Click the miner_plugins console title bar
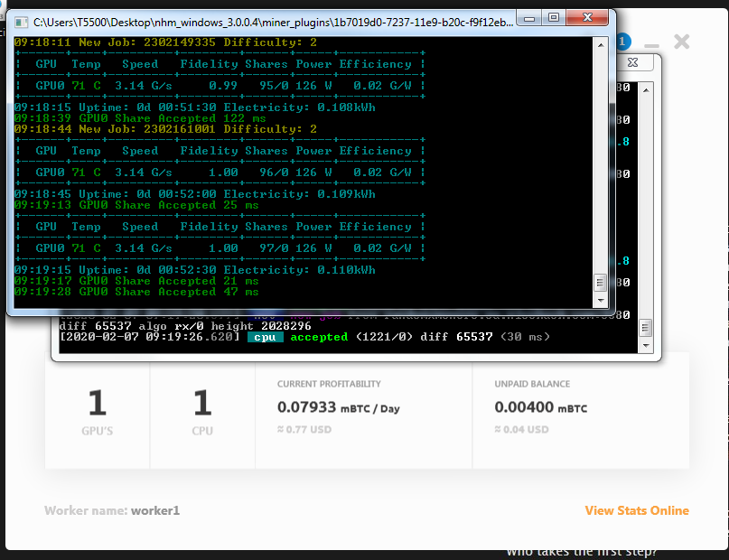 point(271,23)
